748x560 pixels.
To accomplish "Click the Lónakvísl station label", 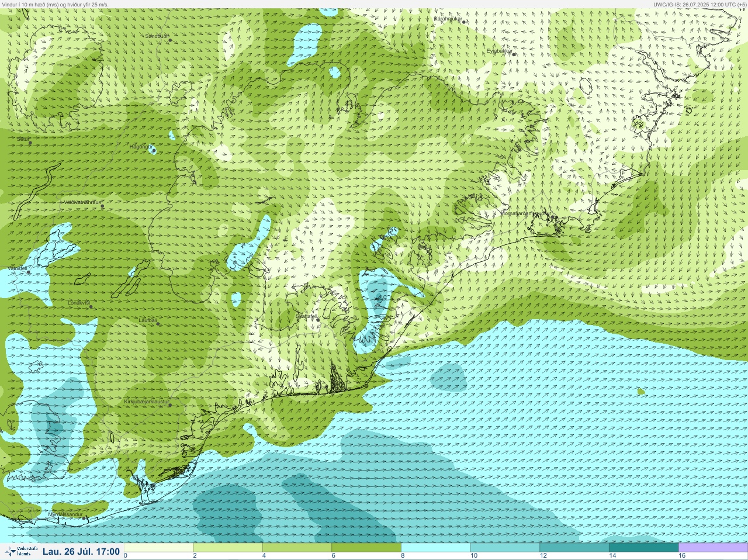I will click(79, 303).
